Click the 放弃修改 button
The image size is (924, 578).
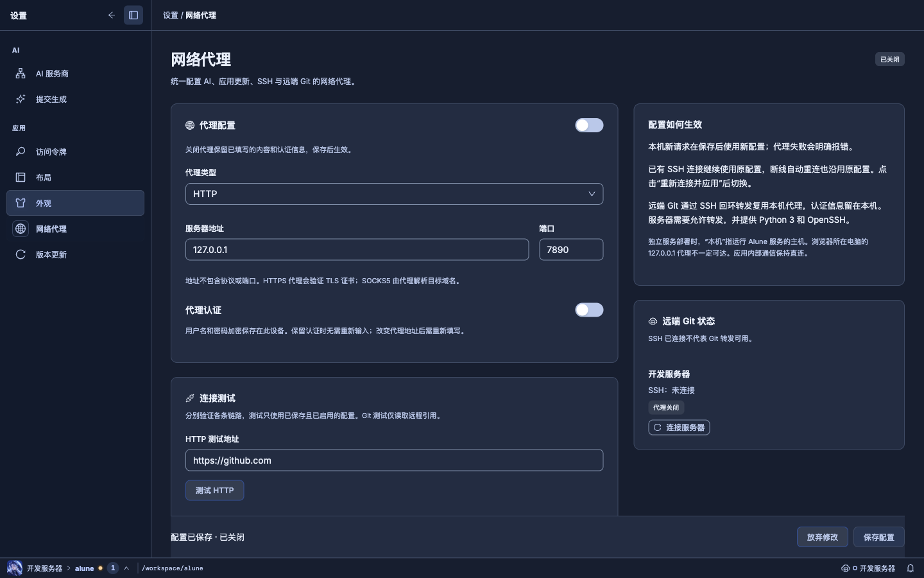[823, 537]
